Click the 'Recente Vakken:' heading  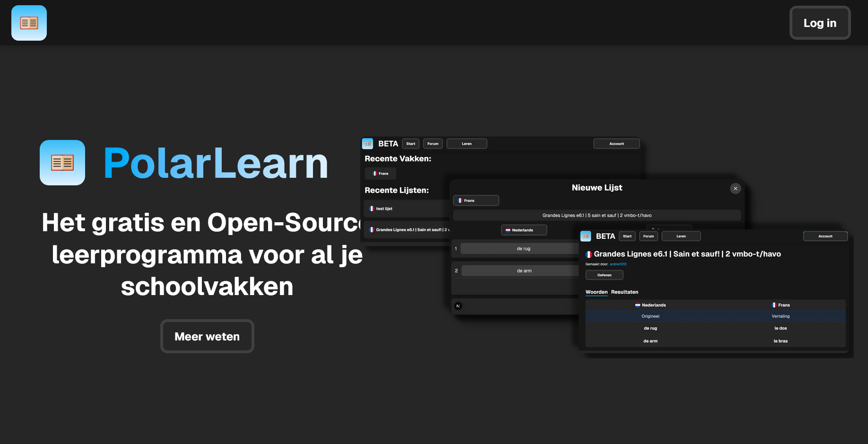click(x=398, y=159)
